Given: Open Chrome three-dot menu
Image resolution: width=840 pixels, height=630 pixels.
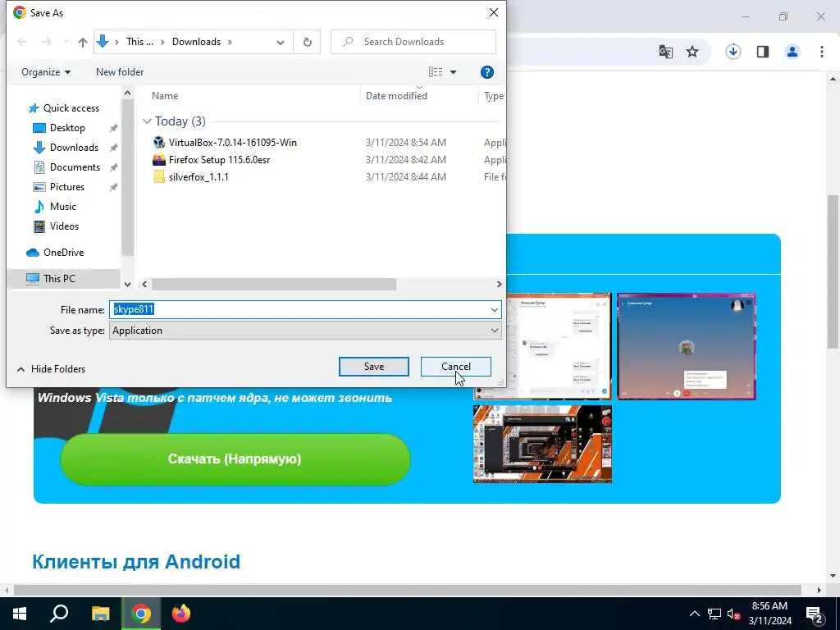Looking at the screenshot, I should point(822,52).
